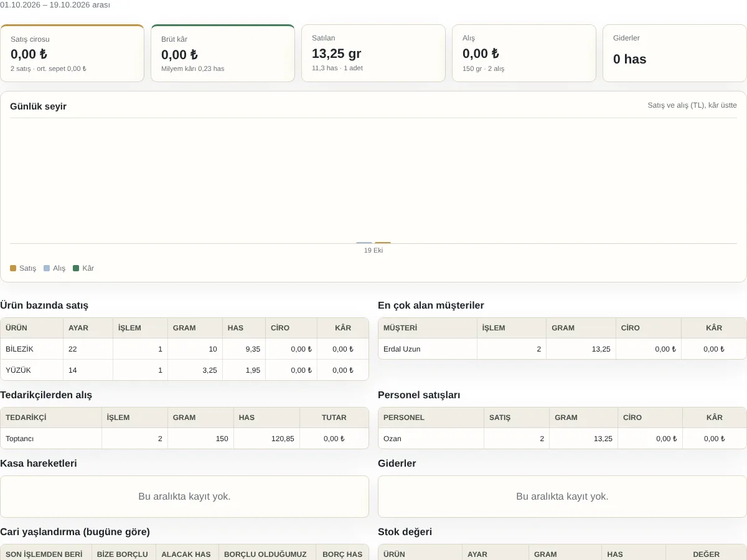This screenshot has width=747, height=560.
Task: Click the Kâr legend color swatch
Action: pos(76,268)
